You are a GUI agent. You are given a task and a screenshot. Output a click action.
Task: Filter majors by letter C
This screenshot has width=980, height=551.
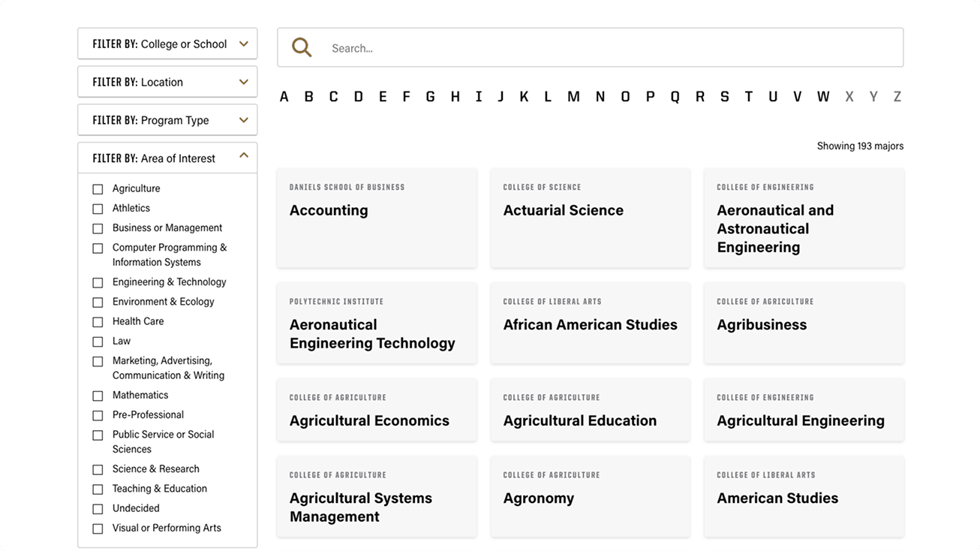pyautogui.click(x=333, y=96)
